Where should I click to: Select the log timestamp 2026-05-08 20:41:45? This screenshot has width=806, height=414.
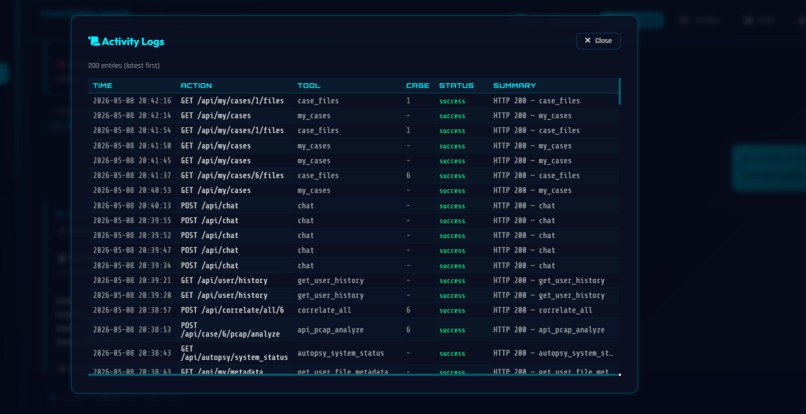[x=132, y=160]
